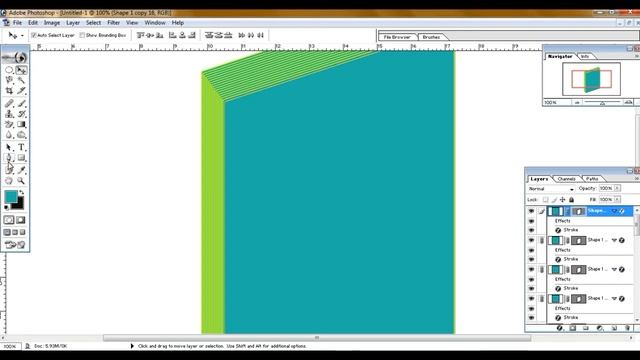Switch to the Info tab

(585, 56)
